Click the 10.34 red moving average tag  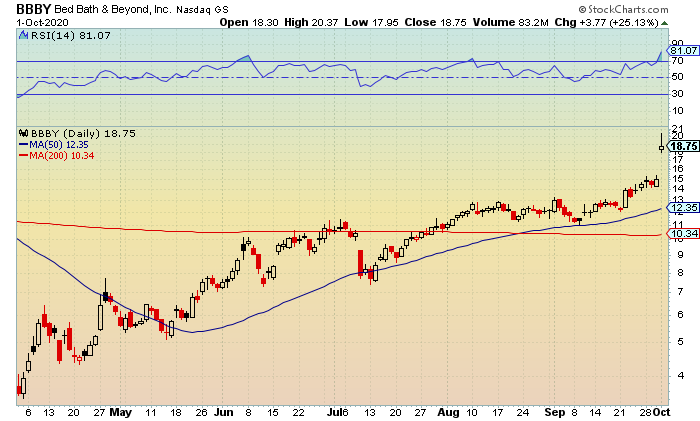(683, 233)
